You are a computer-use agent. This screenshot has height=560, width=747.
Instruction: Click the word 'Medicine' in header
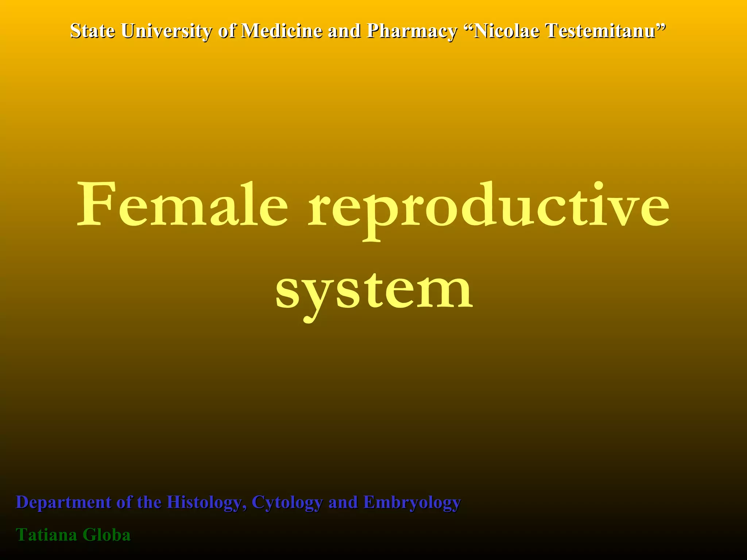(x=282, y=31)
